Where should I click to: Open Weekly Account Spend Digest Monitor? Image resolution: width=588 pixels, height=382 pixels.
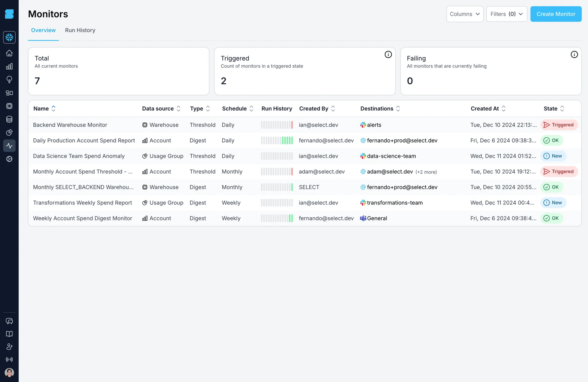(82, 218)
